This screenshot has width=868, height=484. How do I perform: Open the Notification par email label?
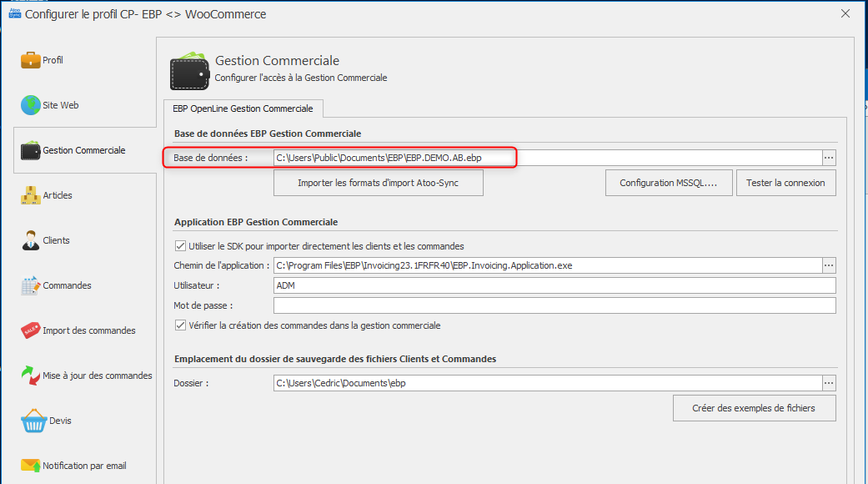click(84, 466)
